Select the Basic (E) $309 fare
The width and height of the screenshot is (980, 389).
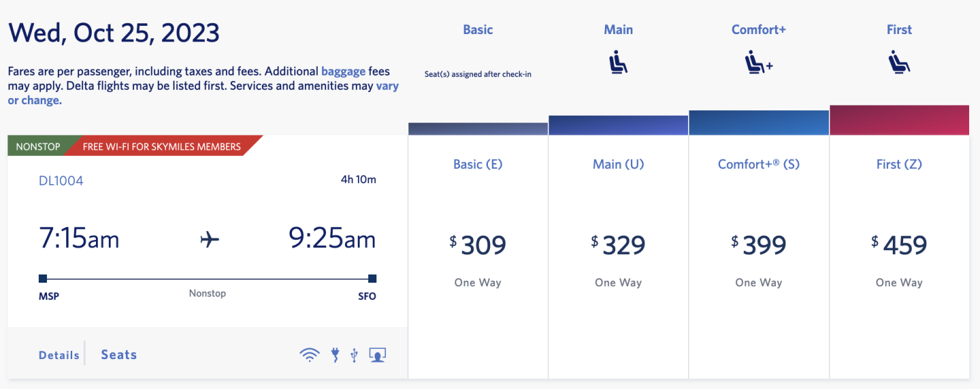coord(478,245)
